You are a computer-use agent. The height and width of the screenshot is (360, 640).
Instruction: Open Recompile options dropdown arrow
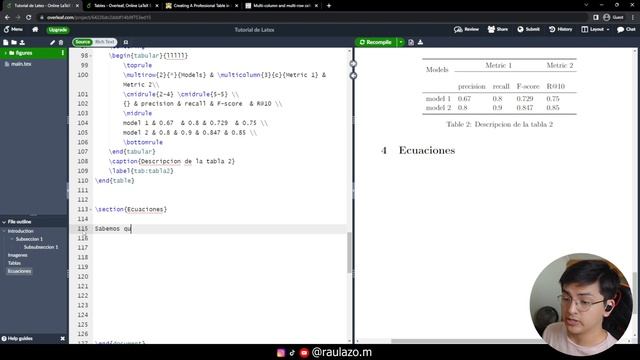[x=401, y=42]
